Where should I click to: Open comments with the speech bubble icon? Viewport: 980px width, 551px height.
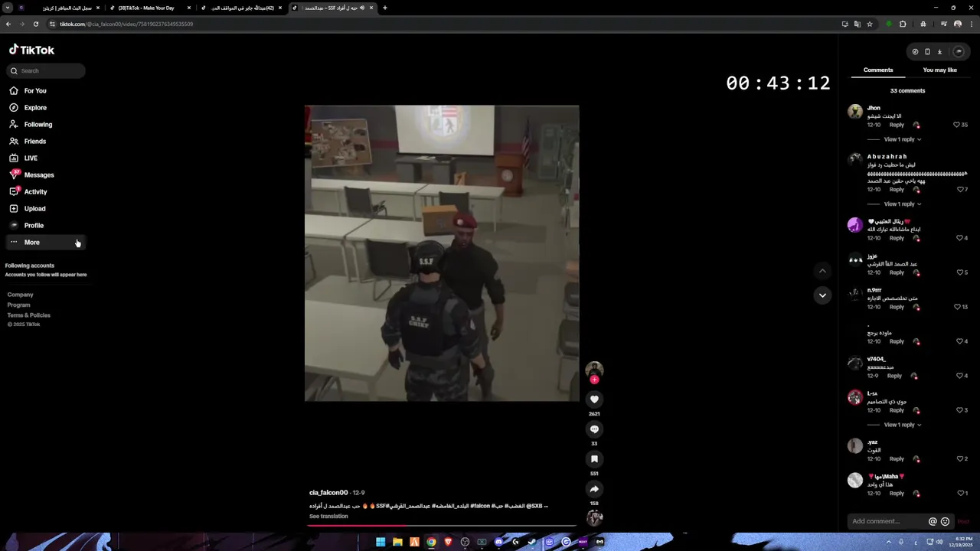(x=594, y=429)
